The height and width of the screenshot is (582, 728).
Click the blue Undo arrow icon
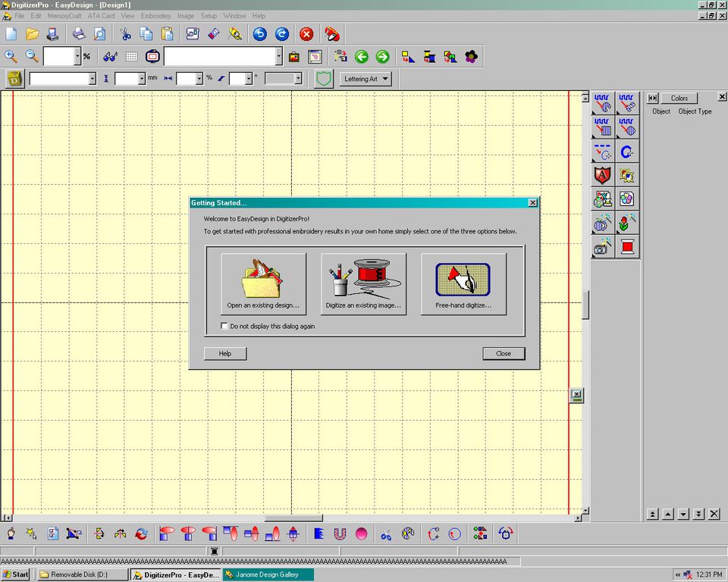coord(260,34)
